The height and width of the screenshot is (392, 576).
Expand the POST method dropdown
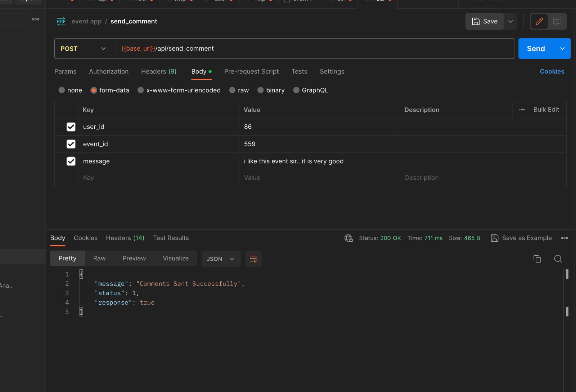point(103,49)
